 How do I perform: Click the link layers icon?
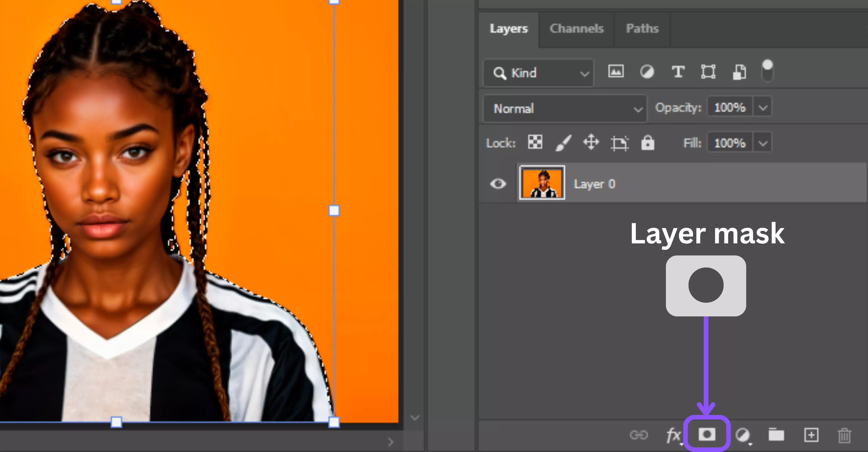639,435
